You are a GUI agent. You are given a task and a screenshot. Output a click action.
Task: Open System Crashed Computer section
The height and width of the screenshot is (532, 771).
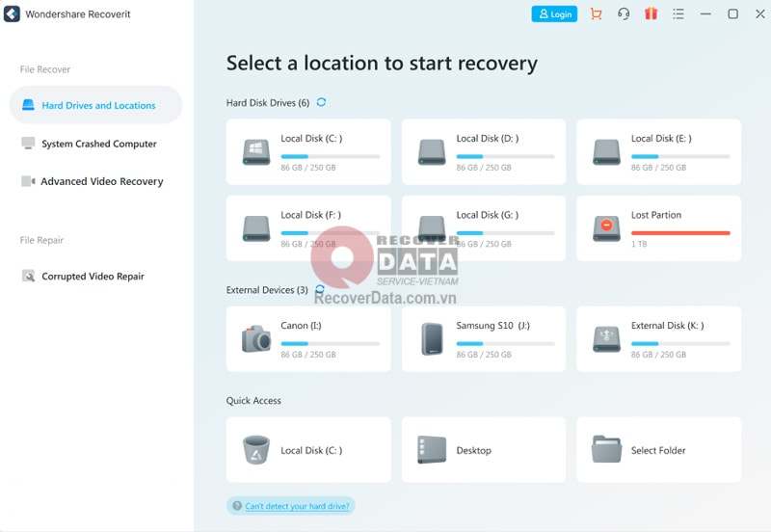pos(99,144)
